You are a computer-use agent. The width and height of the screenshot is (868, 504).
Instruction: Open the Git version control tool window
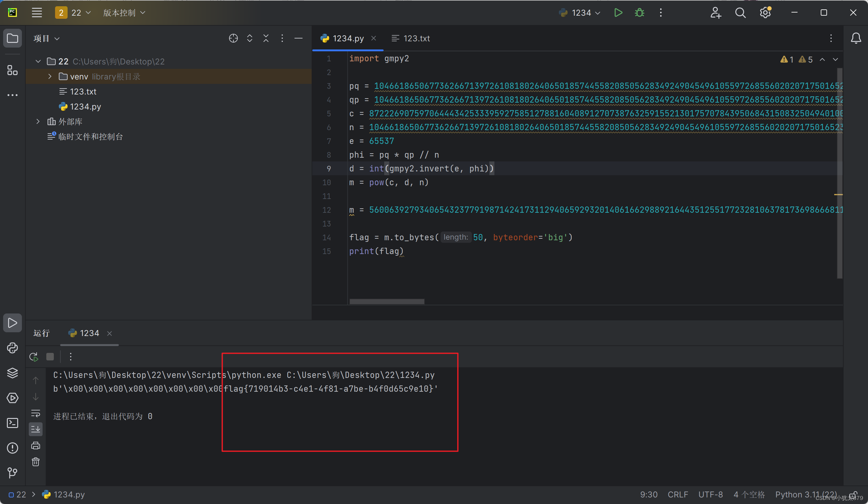tap(13, 472)
